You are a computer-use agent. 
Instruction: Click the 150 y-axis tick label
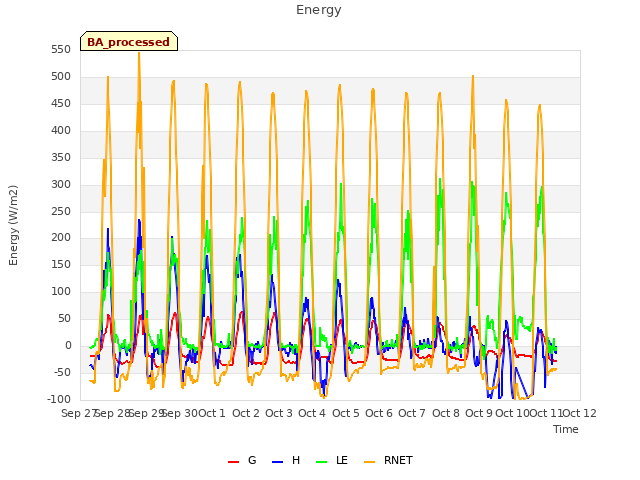click(x=61, y=264)
